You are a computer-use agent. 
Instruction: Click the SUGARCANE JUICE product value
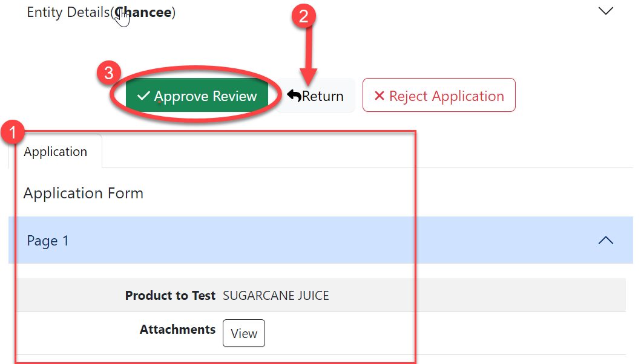(276, 296)
